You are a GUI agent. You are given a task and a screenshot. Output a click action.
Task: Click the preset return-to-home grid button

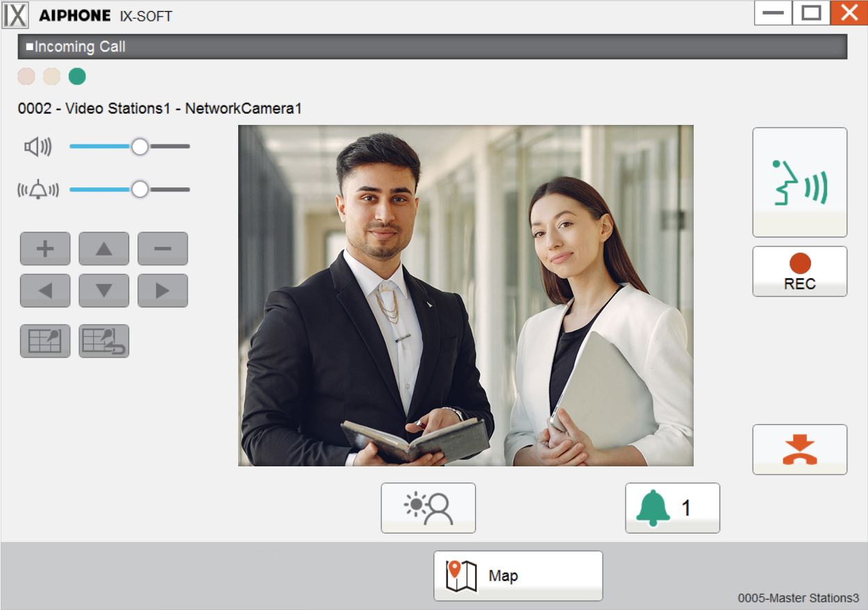(x=104, y=341)
